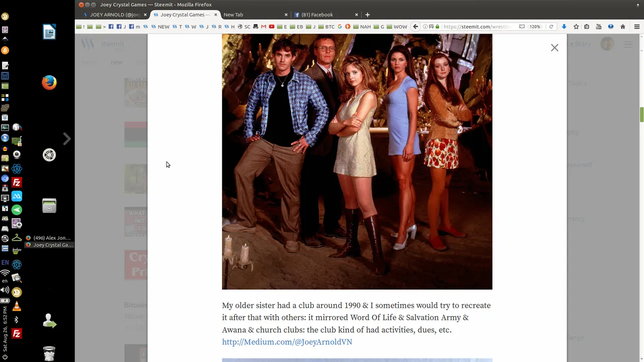Expand the side panel with the chevron arrow
644x362 pixels.
click(x=67, y=139)
